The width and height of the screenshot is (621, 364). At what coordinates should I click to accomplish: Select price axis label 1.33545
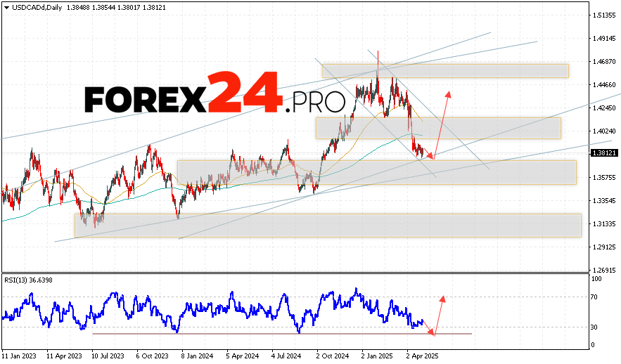(604, 201)
